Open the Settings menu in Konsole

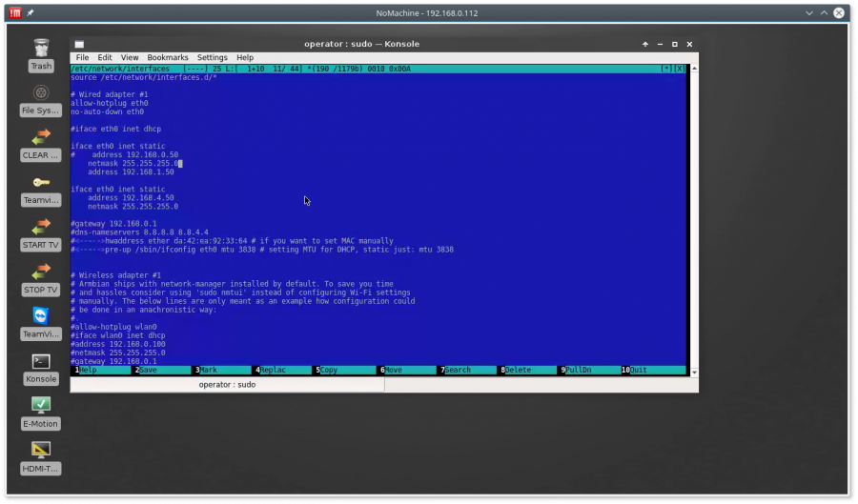(212, 57)
